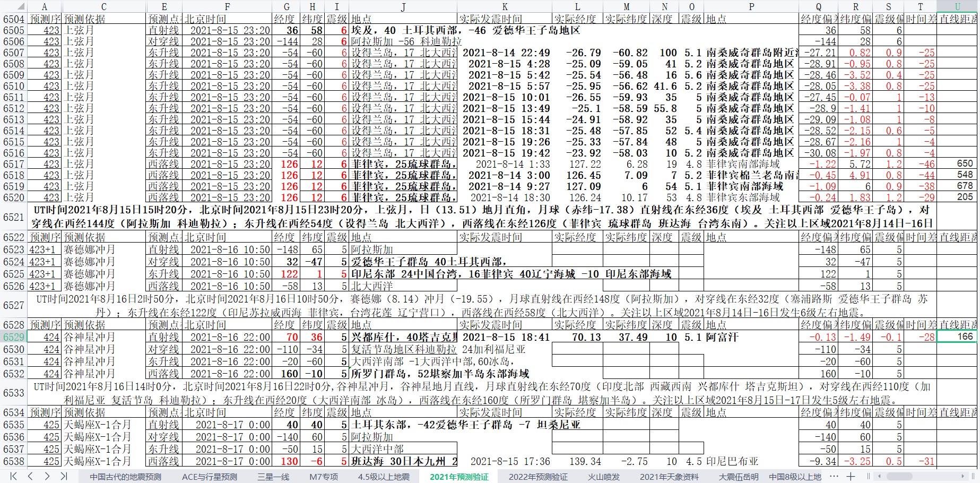
Task: Switch to the 2022年预测验证 sheet tab
Action: click(x=538, y=477)
